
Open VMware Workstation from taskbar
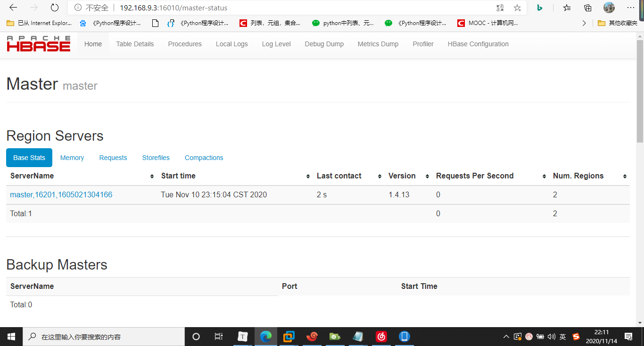pyautogui.click(x=289, y=337)
